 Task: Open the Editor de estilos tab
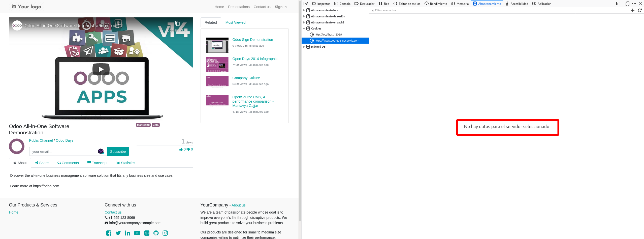tap(407, 4)
